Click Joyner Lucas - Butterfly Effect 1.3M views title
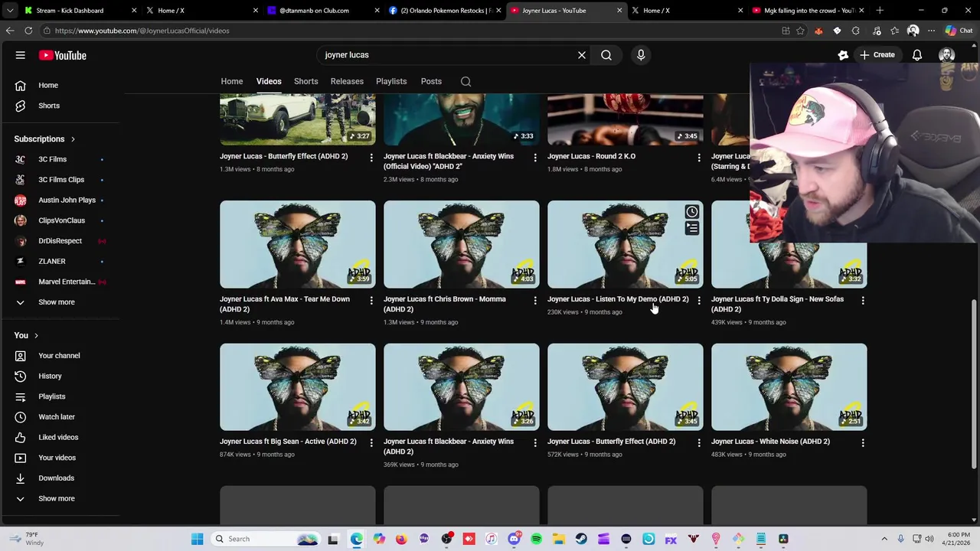This screenshot has height=551, width=980. tap(284, 156)
